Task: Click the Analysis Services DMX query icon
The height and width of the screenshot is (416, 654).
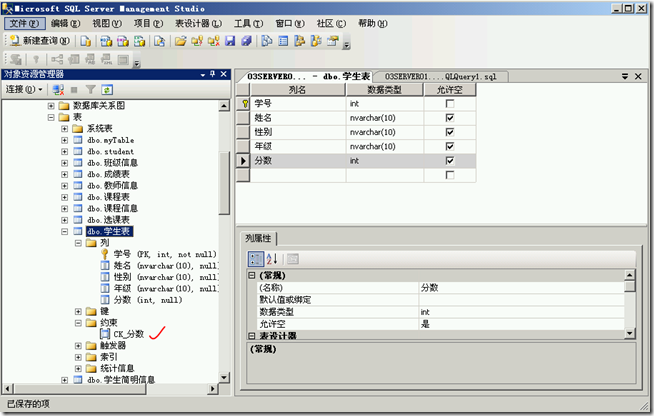Action: coord(123,41)
